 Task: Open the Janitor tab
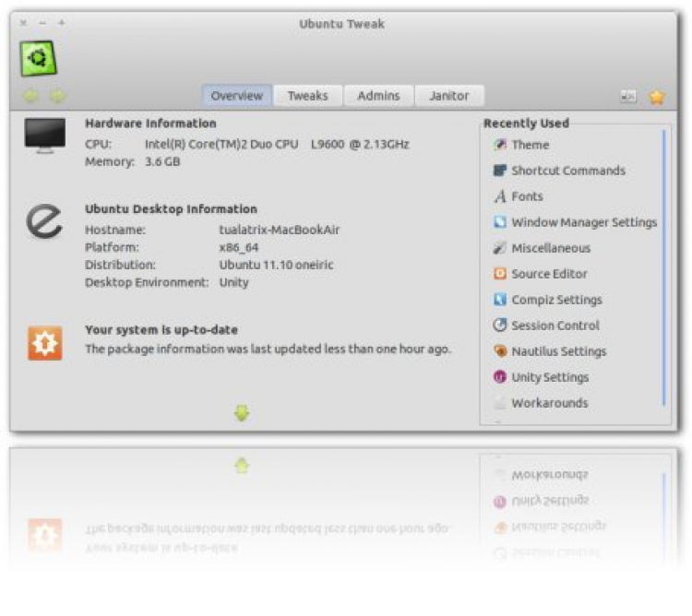pos(449,96)
